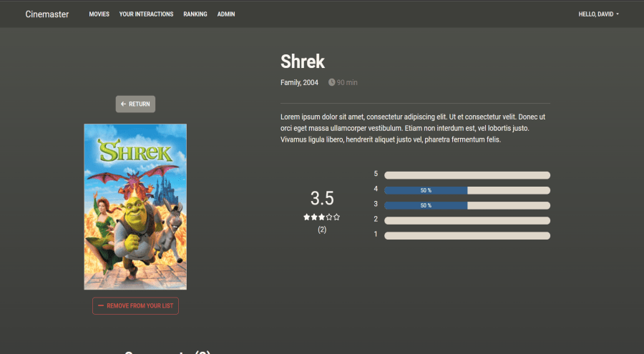The width and height of the screenshot is (644, 354).
Task: Expand the Hello, David user dropdown
Action: tap(598, 14)
